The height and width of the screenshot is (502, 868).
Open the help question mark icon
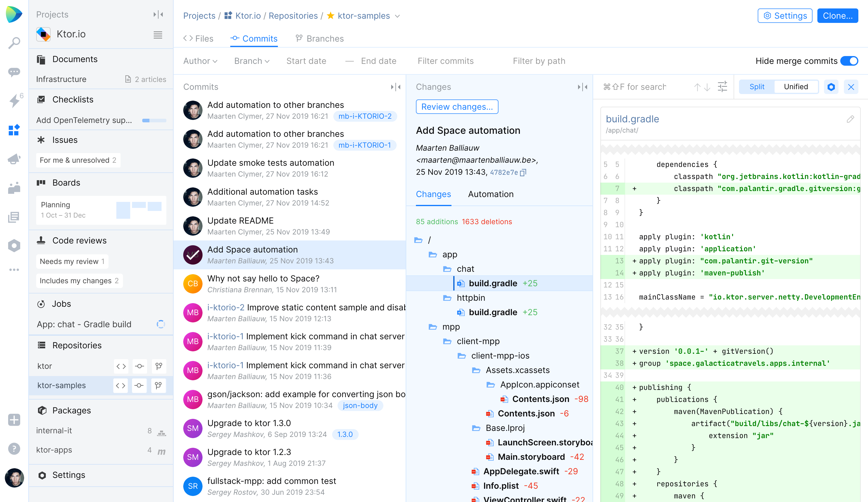tap(14, 449)
